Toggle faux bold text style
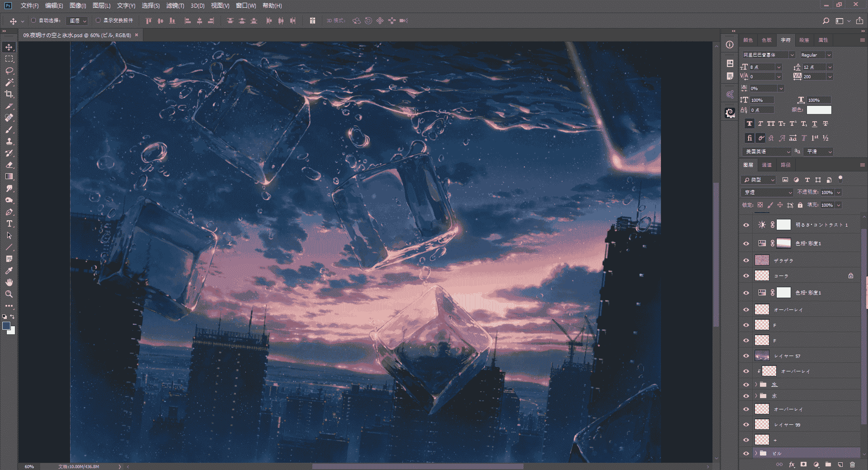Image resolution: width=868 pixels, height=470 pixels. click(750, 123)
